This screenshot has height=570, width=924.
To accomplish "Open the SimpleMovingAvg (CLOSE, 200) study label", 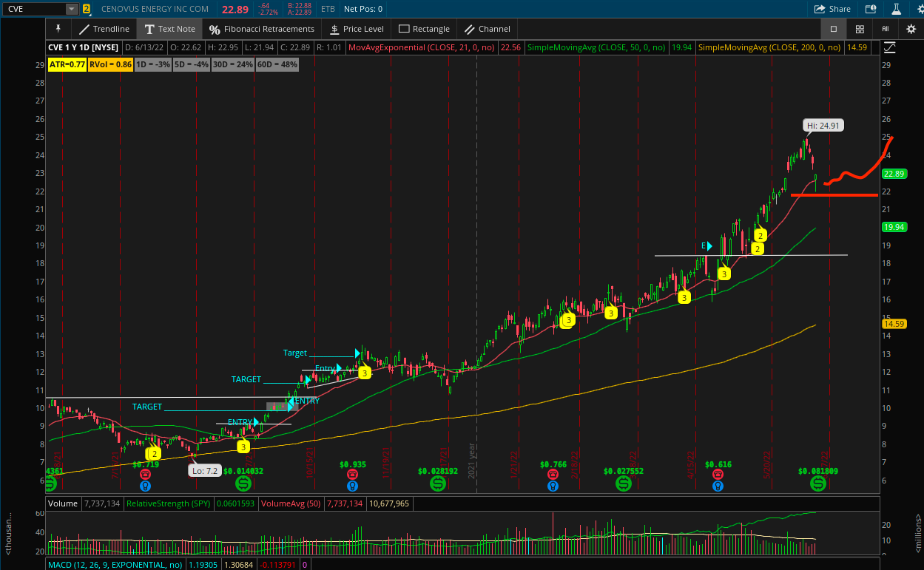I will pos(769,47).
